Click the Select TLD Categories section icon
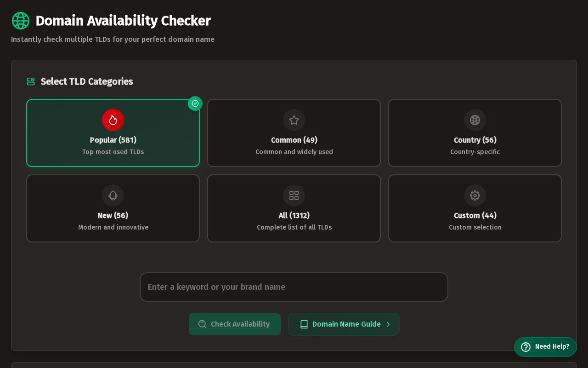Image resolution: width=588 pixels, height=368 pixels. click(31, 81)
